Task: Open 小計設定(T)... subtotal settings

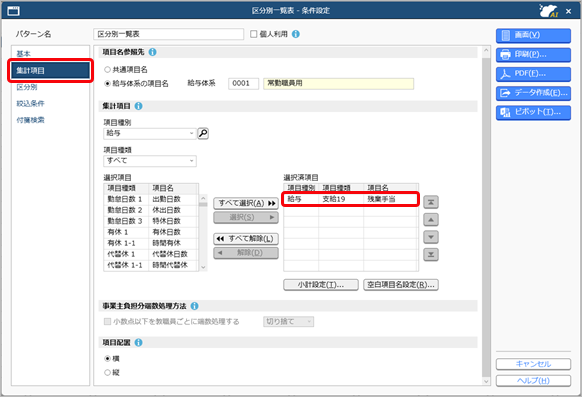Action: 321,285
